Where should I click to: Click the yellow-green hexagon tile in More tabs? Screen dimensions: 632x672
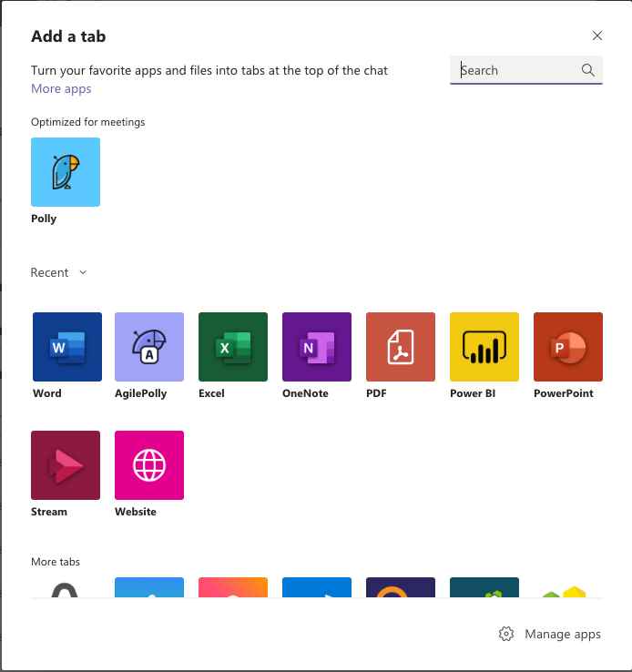tap(568, 588)
